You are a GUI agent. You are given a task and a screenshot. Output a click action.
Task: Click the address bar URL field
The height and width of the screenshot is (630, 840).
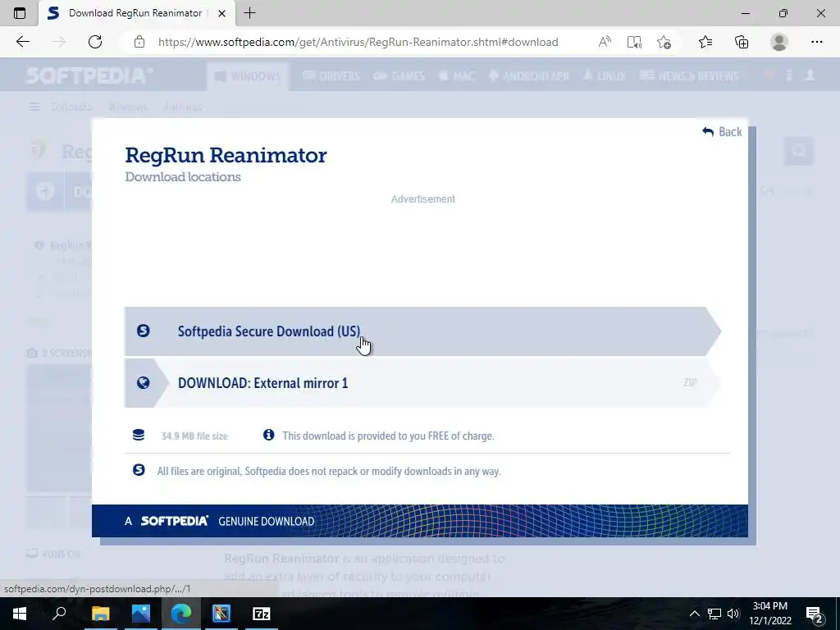[358, 42]
